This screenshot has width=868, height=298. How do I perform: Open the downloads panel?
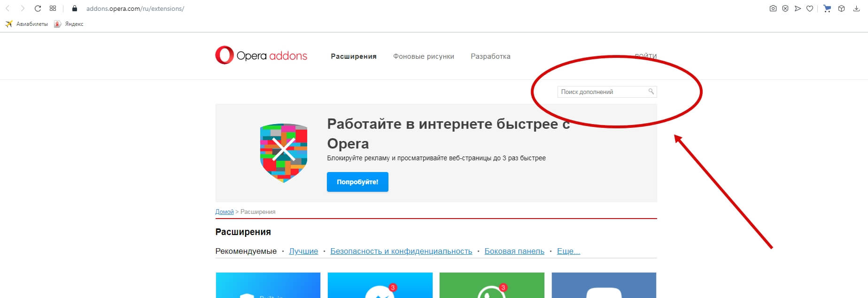click(856, 8)
